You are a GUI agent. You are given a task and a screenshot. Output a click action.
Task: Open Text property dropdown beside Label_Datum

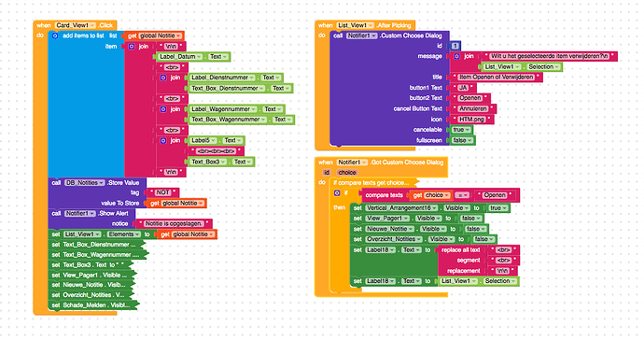pyautogui.click(x=218, y=57)
